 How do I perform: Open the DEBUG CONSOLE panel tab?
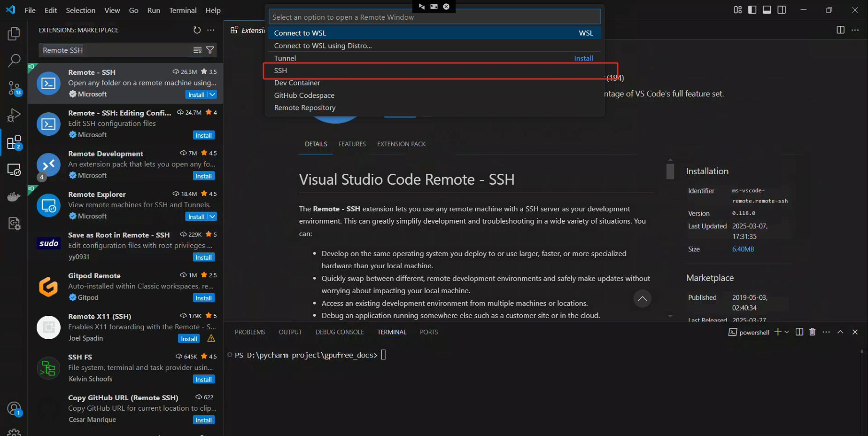pyautogui.click(x=340, y=332)
